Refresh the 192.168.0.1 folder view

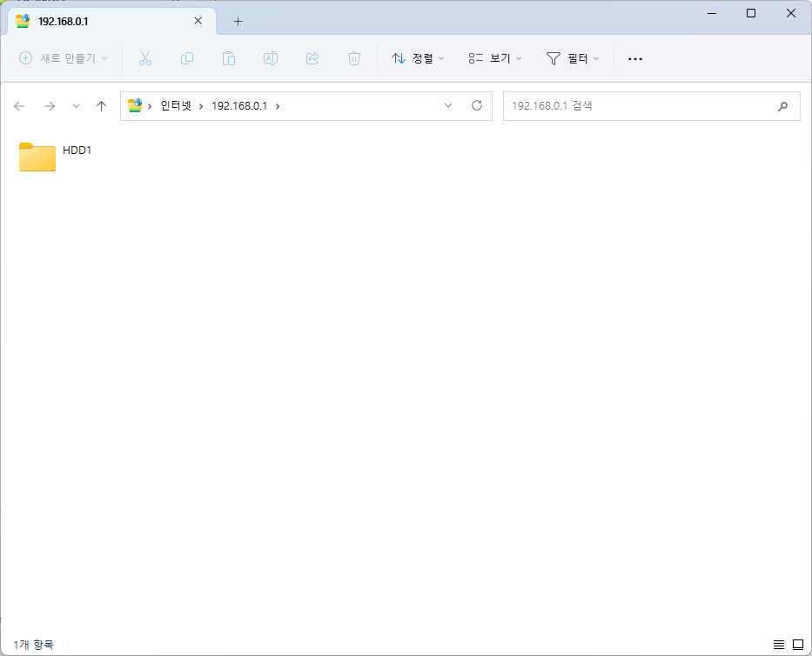(x=477, y=105)
